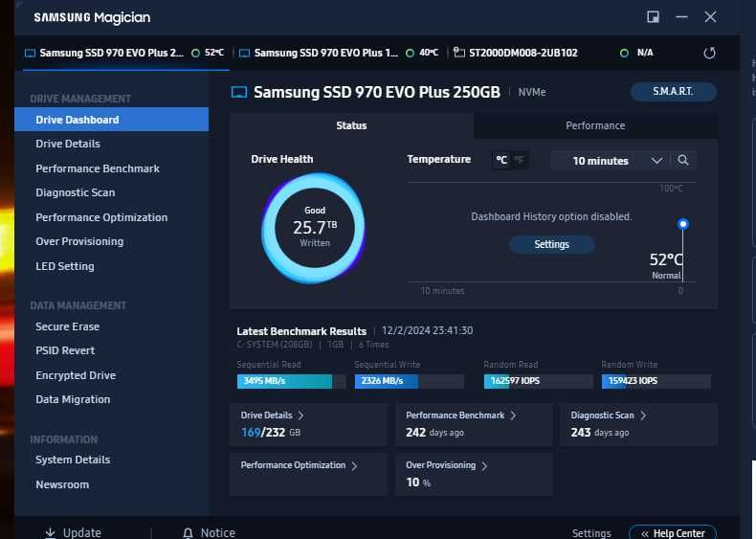
Task: Switch temperature unit to Fahrenheit
Action: coord(520,160)
